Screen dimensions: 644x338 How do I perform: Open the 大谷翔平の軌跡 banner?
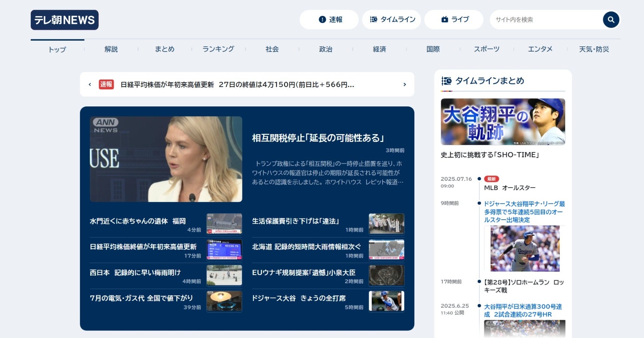tap(503, 122)
